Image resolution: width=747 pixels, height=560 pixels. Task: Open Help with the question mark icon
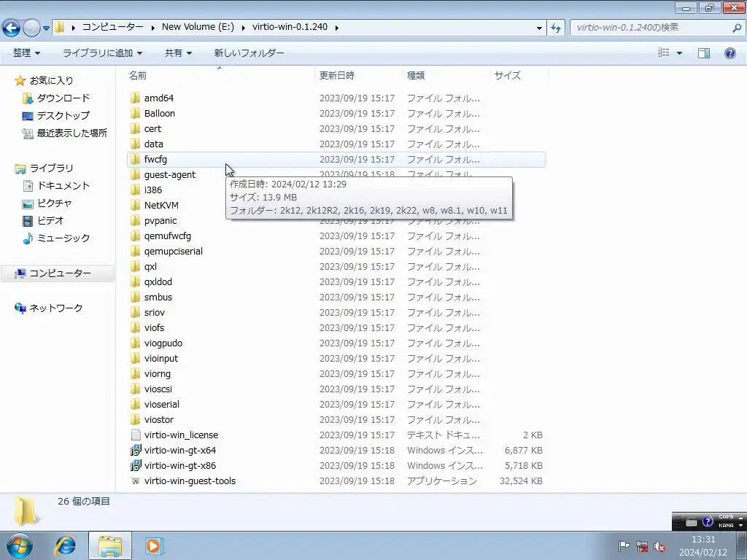coord(729,52)
